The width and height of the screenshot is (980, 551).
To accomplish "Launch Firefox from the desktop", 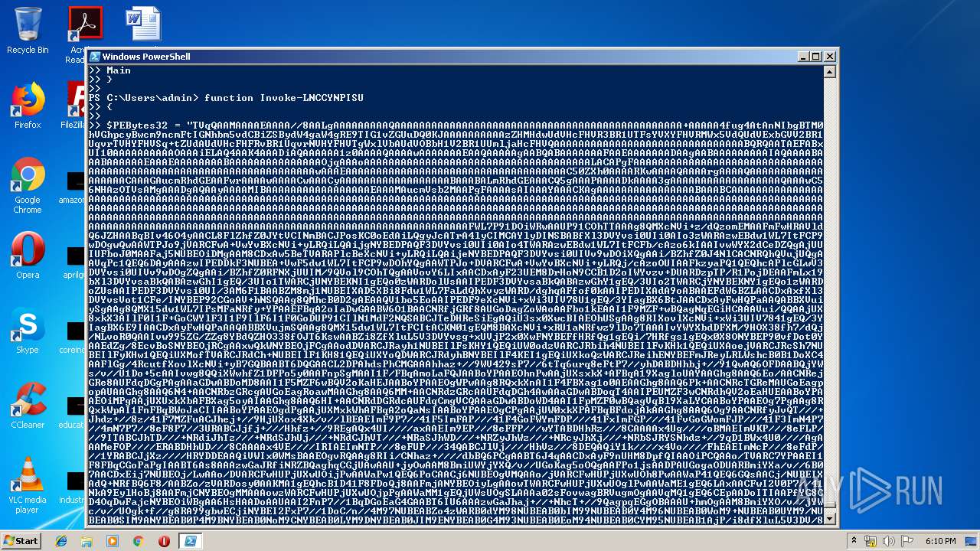I will click(28, 105).
